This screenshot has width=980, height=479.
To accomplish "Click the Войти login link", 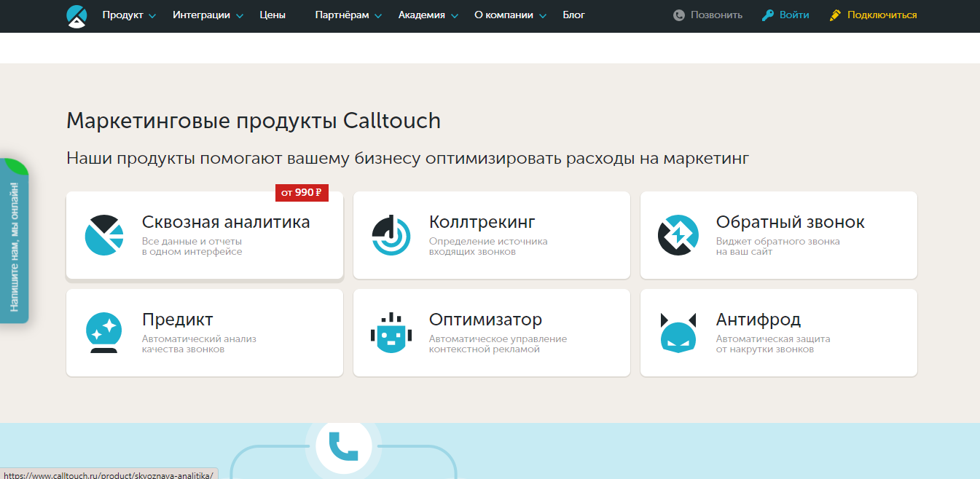I will pos(794,15).
